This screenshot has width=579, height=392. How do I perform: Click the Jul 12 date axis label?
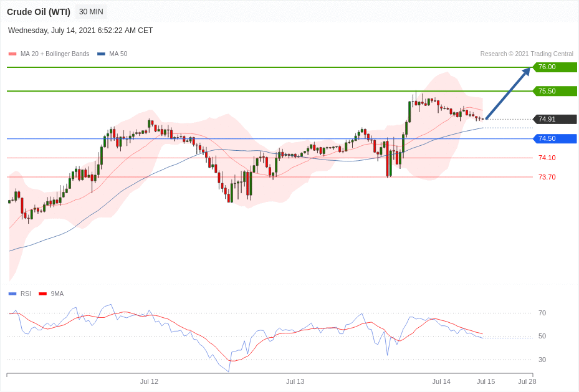click(x=149, y=381)
